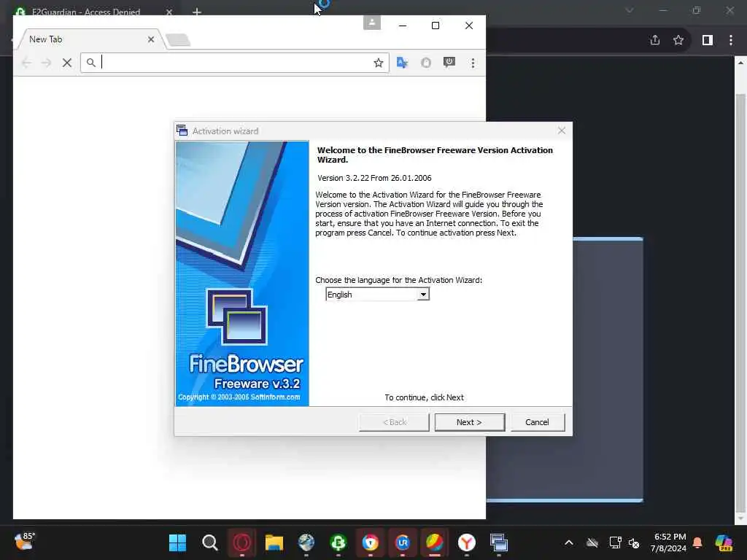The height and width of the screenshot is (560, 747).
Task: Open UR Browser from the taskbar
Action: 403,542
